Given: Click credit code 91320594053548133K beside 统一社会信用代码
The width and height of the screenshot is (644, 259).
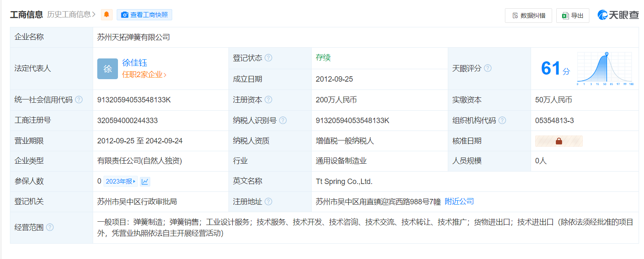Looking at the screenshot, I should 134,100.
